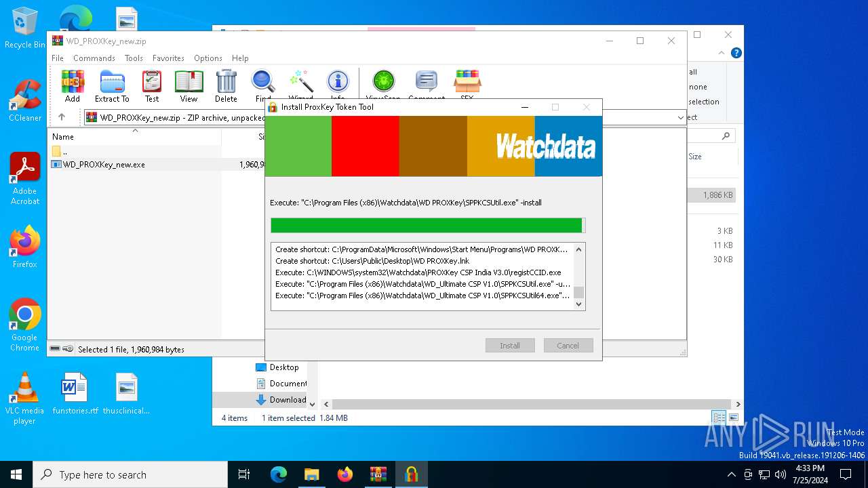Switch to ProxKey installer taskbar icon
868x488 pixels.
pyautogui.click(x=411, y=474)
